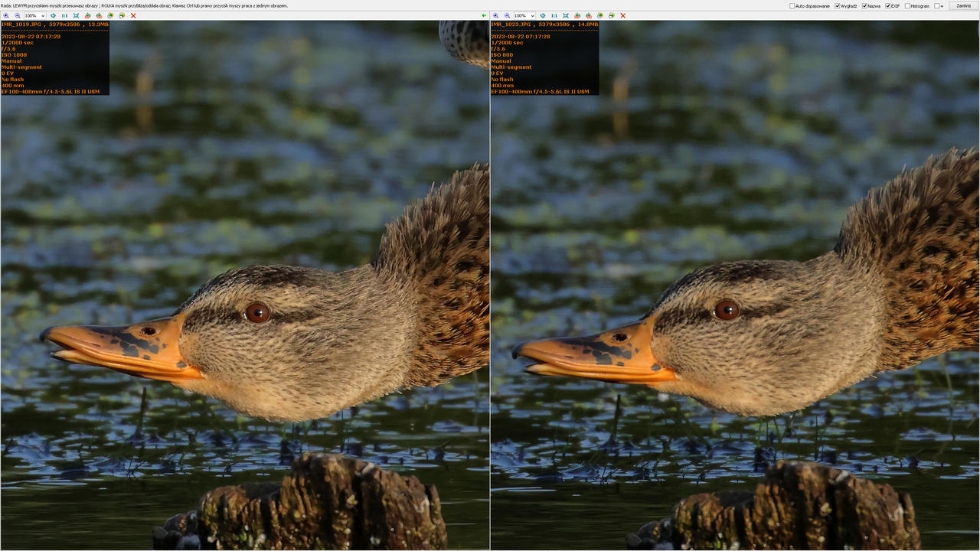Screen dimensions: 980x551
Task: Zoom in on the left image
Action: 6,15
